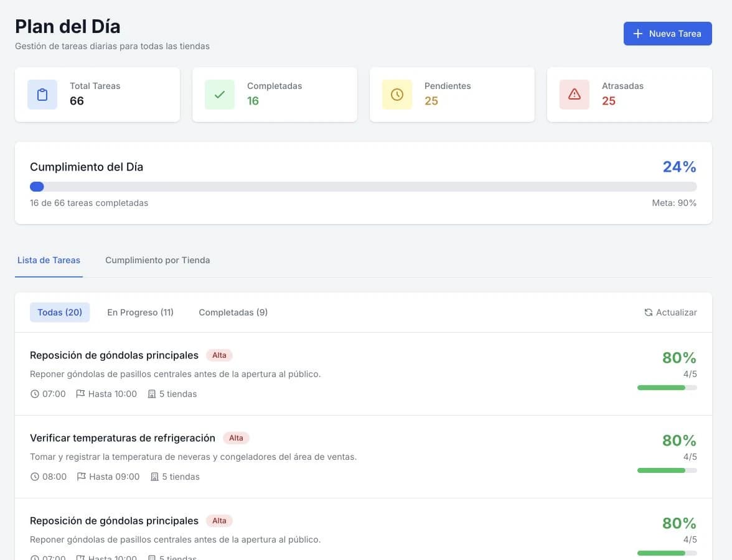
Task: Click the Atrasadas label
Action: point(622,86)
